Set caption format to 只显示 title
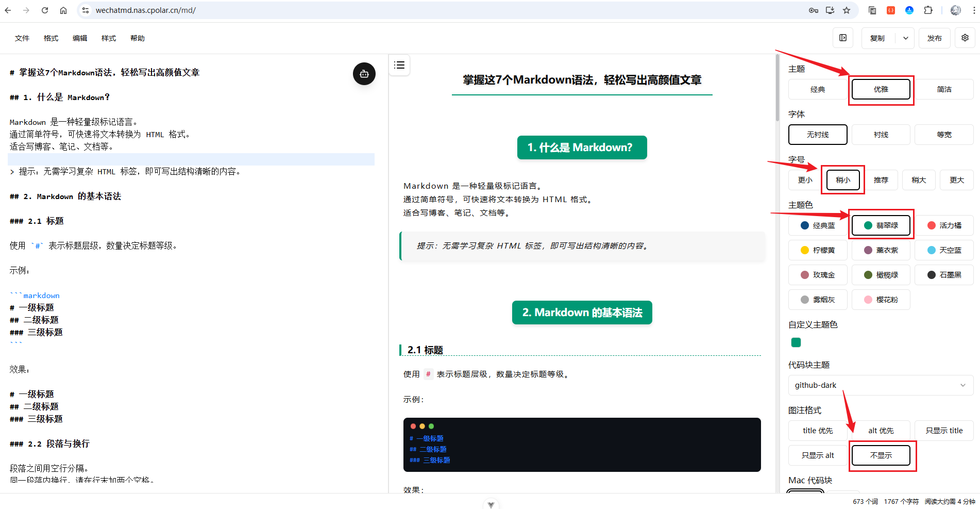Screen dimensions: 980x509 pos(944,431)
